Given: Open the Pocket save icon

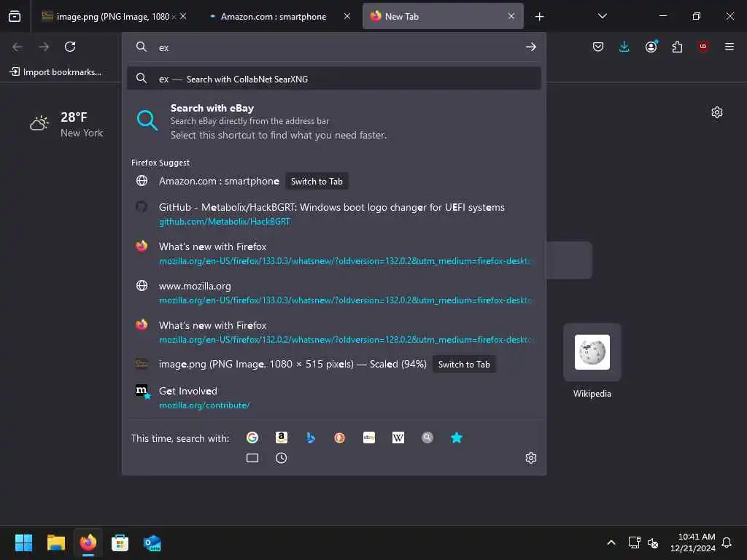Looking at the screenshot, I should (x=598, y=47).
